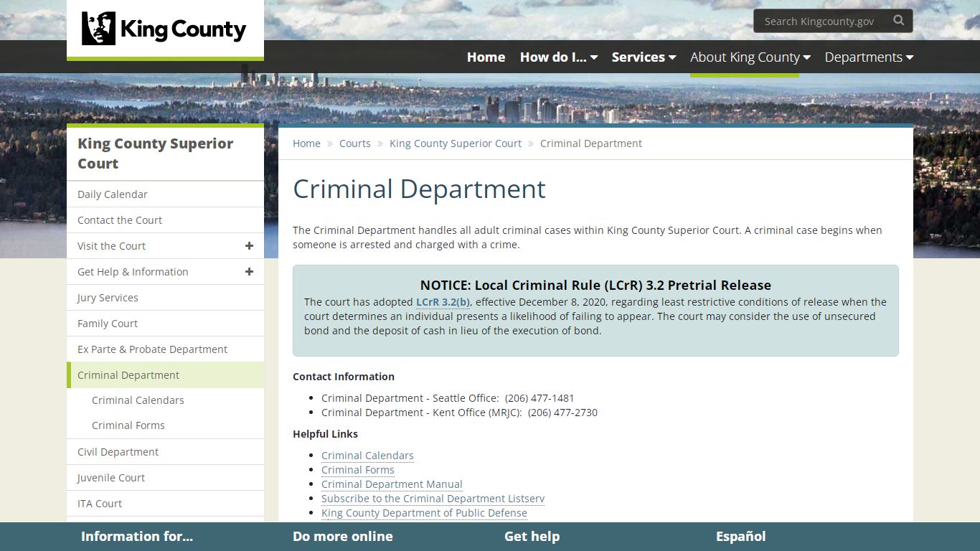Open the Departments dropdown menu
Viewport: 980px width, 551px height.
pyautogui.click(x=869, y=57)
